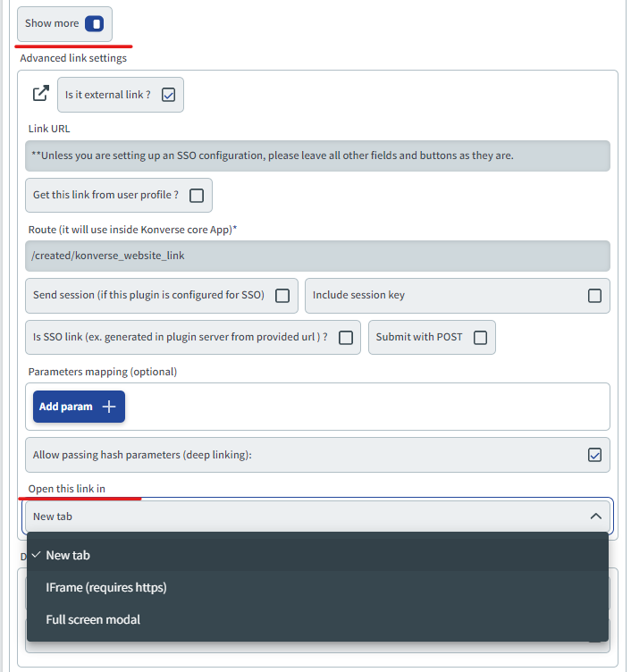This screenshot has height=672, width=631.
Task: Click the checkmark icon beside New tab
Action: 37,555
